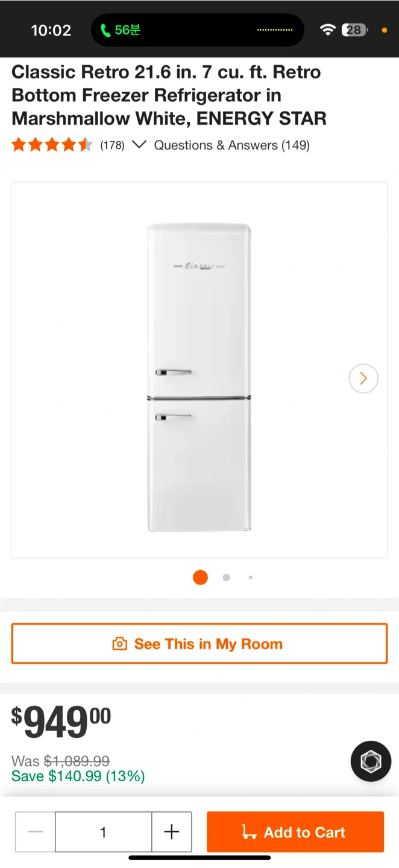Viewport: 399px width, 868px height.
Task: Tap the white refrigerator product image
Action: click(199, 377)
